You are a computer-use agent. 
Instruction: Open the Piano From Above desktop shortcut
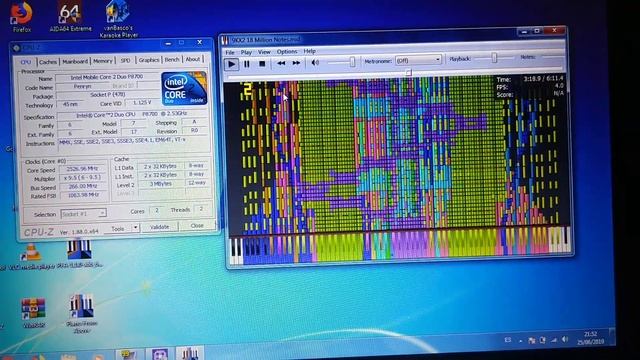(81, 314)
